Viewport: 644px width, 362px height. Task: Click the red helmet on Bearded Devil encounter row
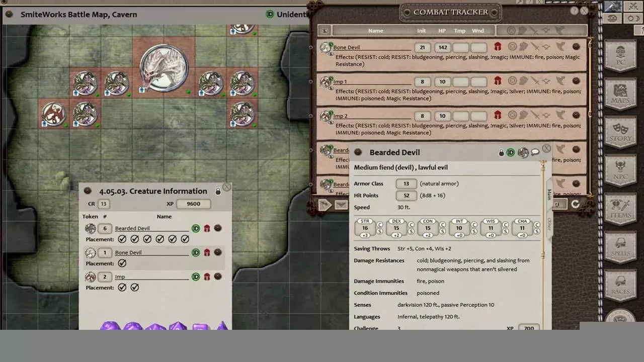[x=207, y=228]
